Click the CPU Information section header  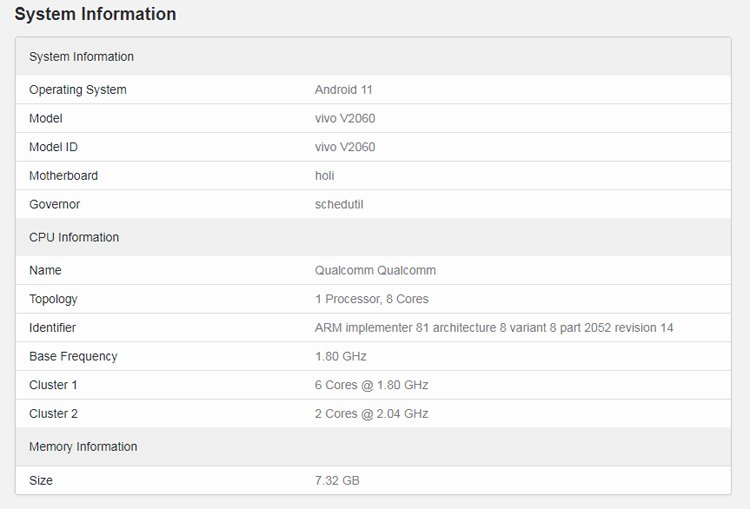pyautogui.click(x=74, y=237)
